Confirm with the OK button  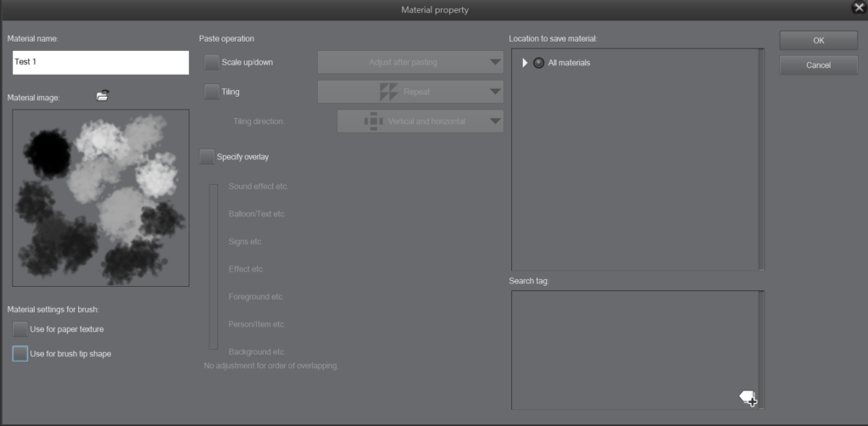click(819, 41)
